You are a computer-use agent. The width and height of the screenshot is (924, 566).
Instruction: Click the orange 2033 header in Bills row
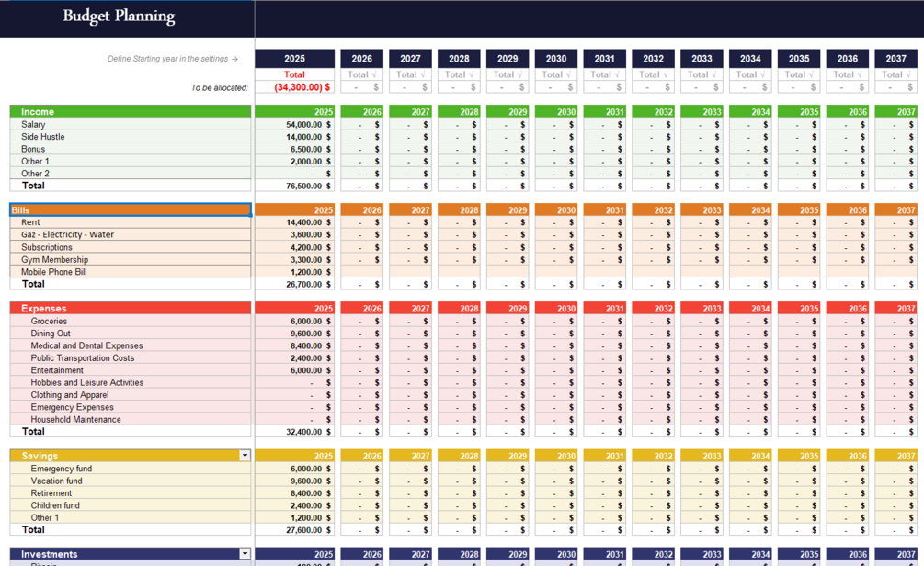[702, 209]
